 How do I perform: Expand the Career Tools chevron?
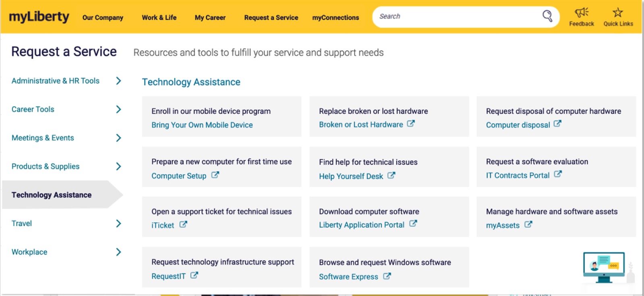point(118,109)
